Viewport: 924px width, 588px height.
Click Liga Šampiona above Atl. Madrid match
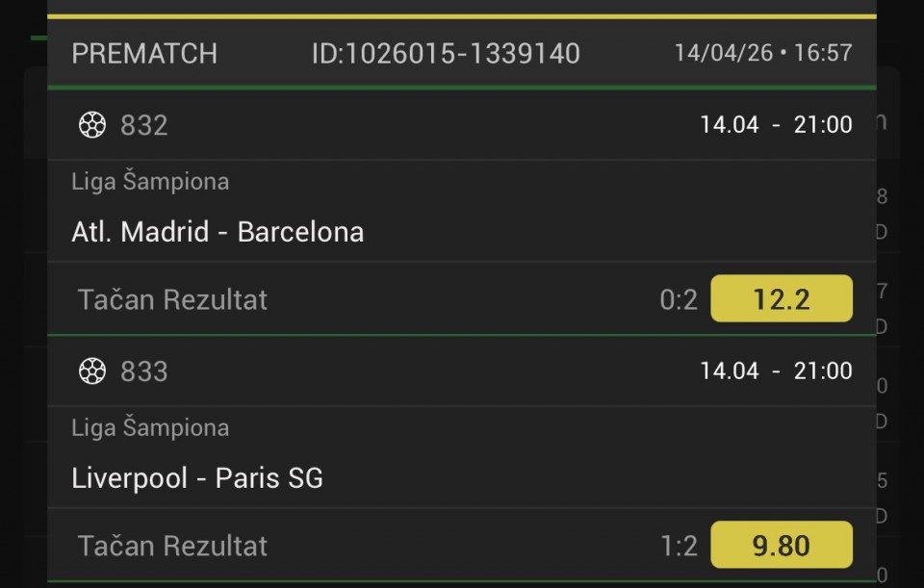coord(150,182)
